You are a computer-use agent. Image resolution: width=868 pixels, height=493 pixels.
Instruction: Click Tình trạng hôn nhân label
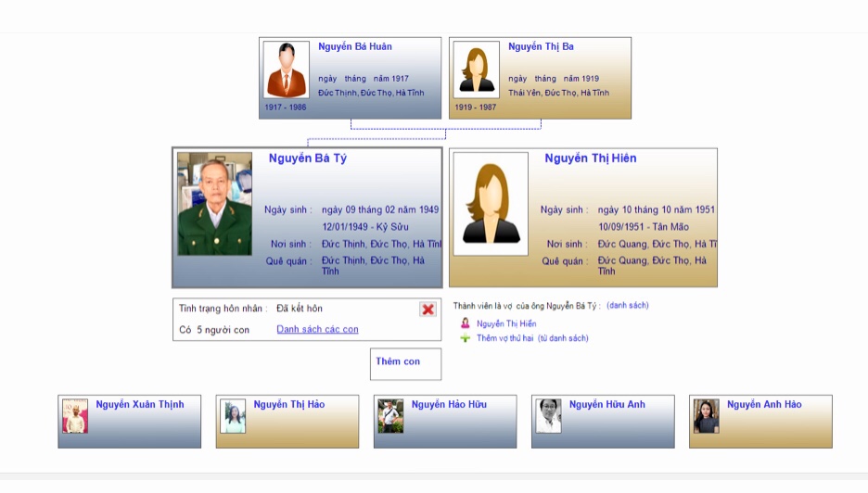[x=223, y=309]
